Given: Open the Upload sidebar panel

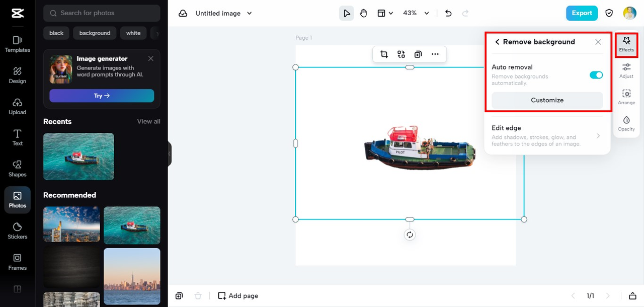Looking at the screenshot, I should pyautogui.click(x=18, y=106).
